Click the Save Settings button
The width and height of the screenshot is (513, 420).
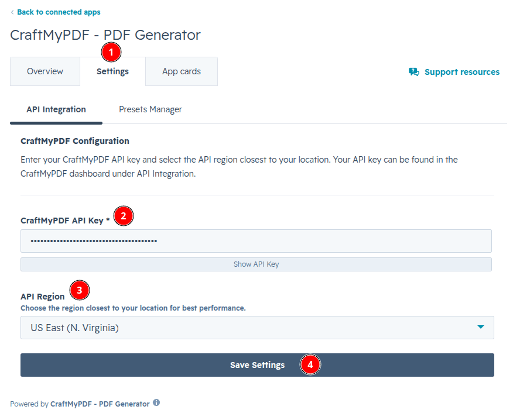[257, 365]
